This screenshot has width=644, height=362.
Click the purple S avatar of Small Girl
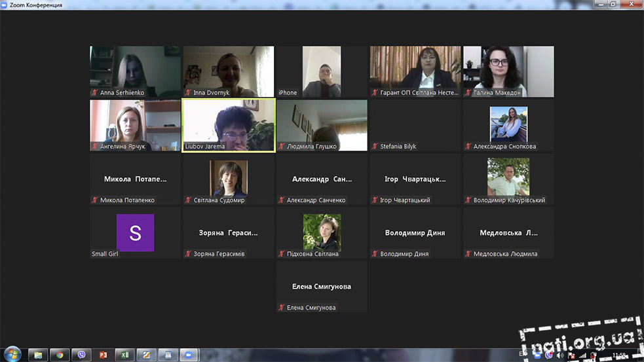[x=135, y=233]
